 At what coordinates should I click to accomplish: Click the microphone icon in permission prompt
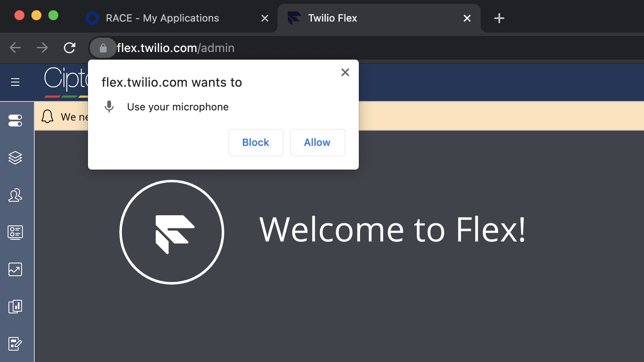(x=109, y=107)
